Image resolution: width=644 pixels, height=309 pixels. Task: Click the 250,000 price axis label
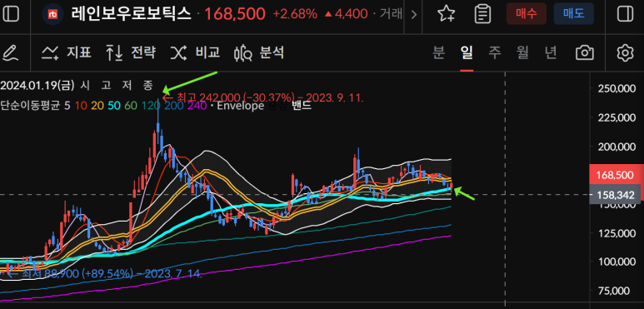pyautogui.click(x=617, y=88)
